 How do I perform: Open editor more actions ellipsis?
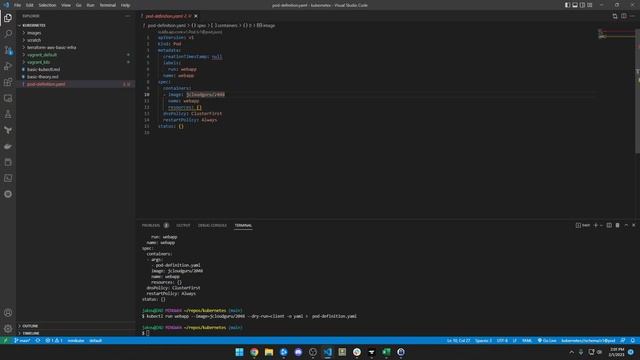pyautogui.click(x=633, y=16)
